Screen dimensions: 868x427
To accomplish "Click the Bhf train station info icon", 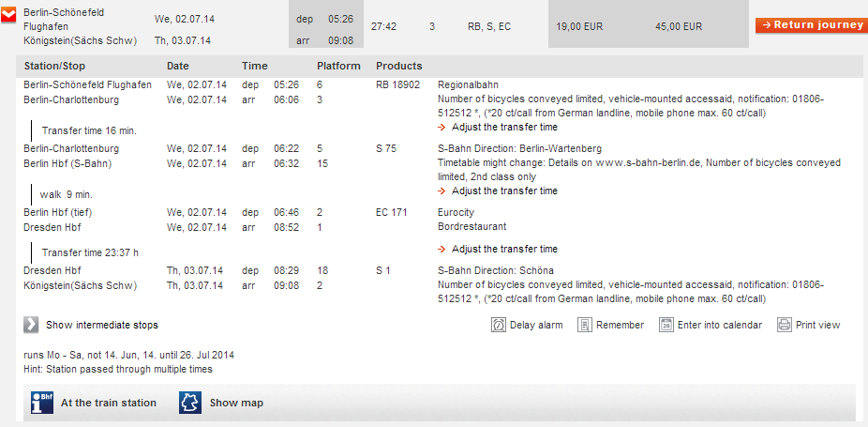I will coord(42,403).
